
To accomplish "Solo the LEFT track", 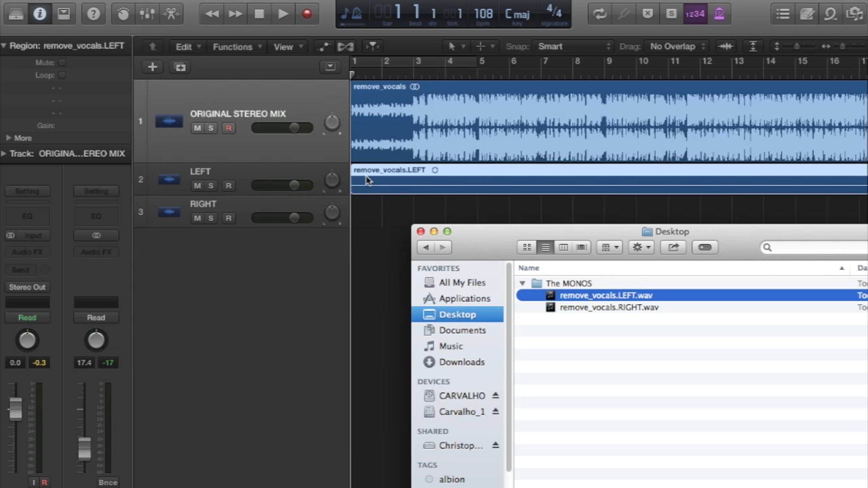I will pyautogui.click(x=211, y=186).
